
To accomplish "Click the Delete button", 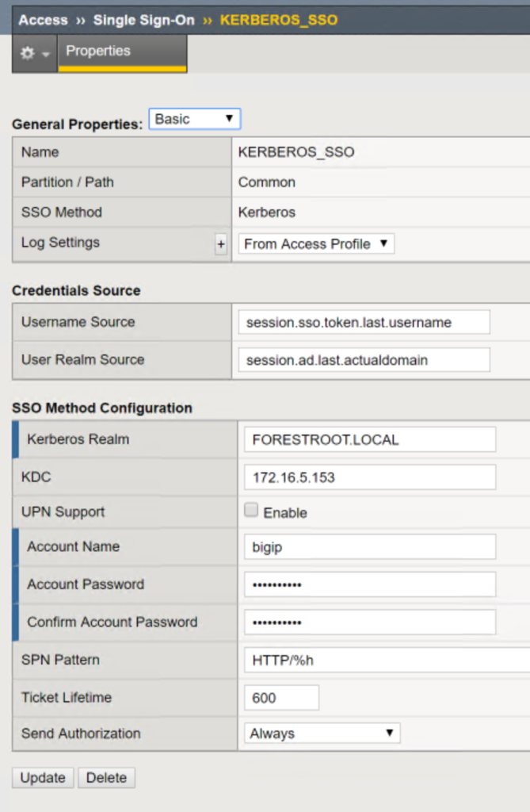I will click(x=107, y=778).
